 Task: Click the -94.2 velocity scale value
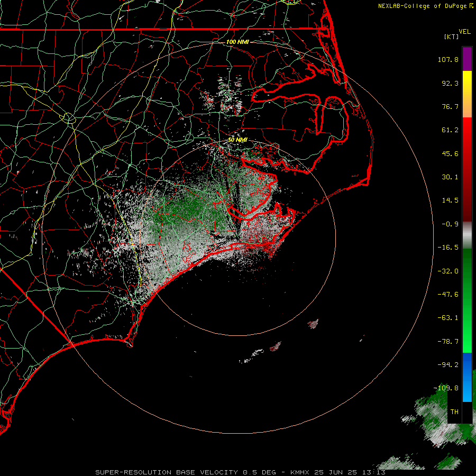tap(448, 364)
